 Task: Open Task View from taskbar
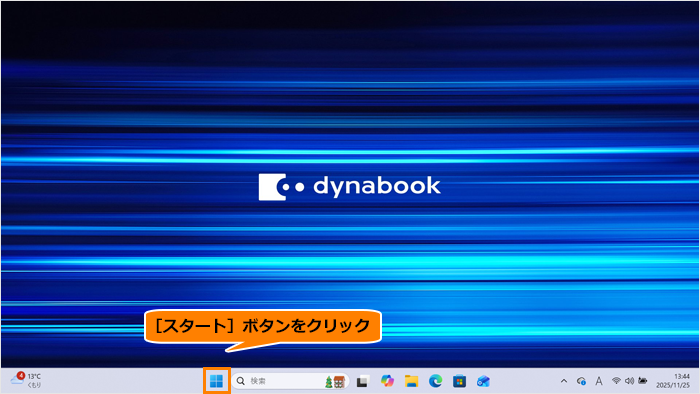tap(362, 382)
